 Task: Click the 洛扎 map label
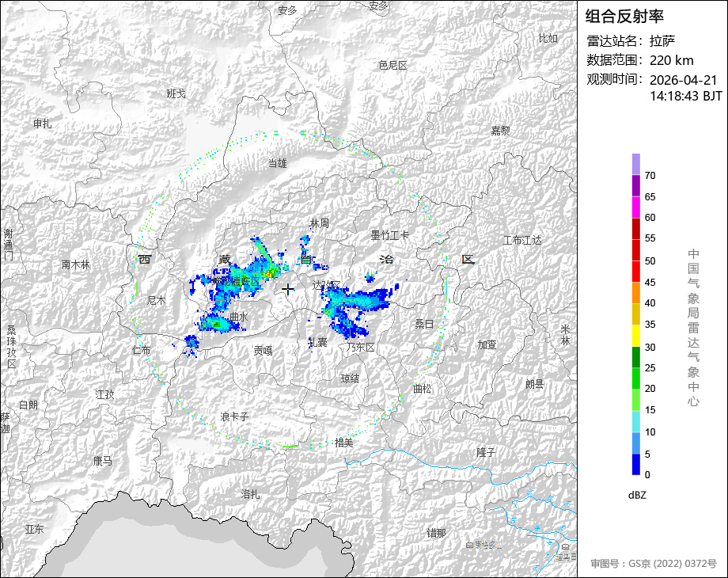250,494
